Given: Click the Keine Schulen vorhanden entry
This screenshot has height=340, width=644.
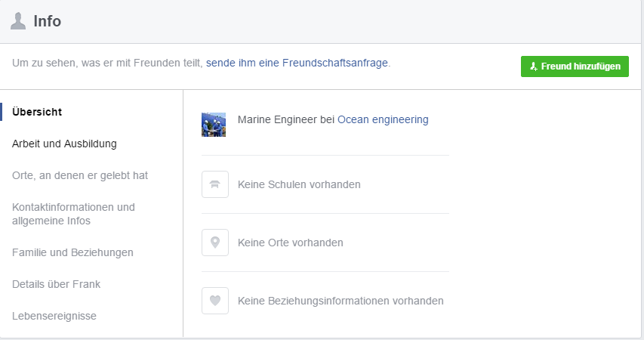Looking at the screenshot, I should click(x=299, y=184).
